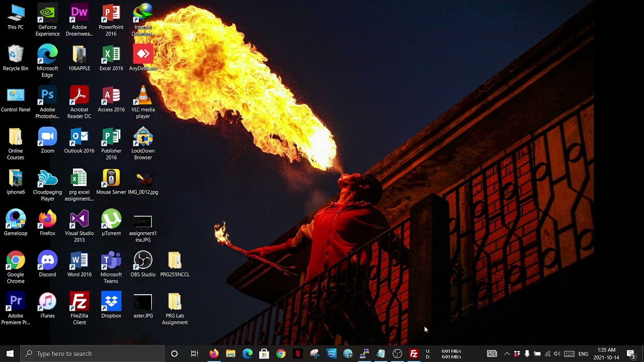Screen dimensions: 644x362
Task: Launch AnyDesk.exe from desktop
Action: [x=143, y=58]
